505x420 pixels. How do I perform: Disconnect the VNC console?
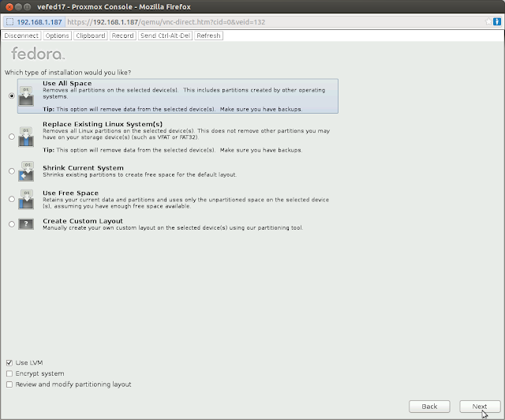[x=21, y=36]
